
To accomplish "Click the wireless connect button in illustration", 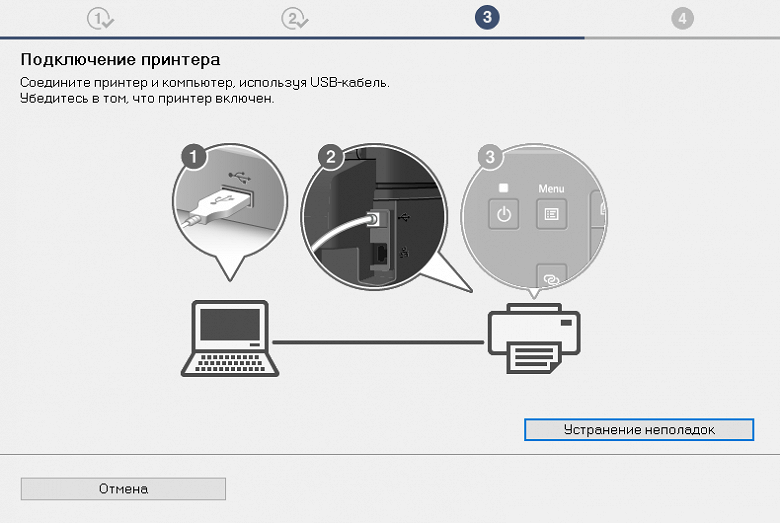I will coord(551,277).
